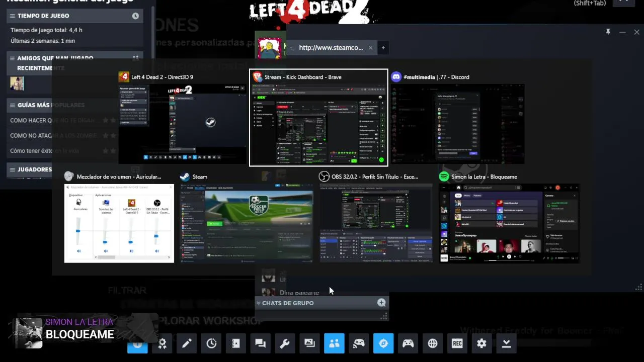This screenshot has height=362, width=644.
Task: Open guide COMO HACER QUE NO TE DIGAN
Action: [52, 121]
